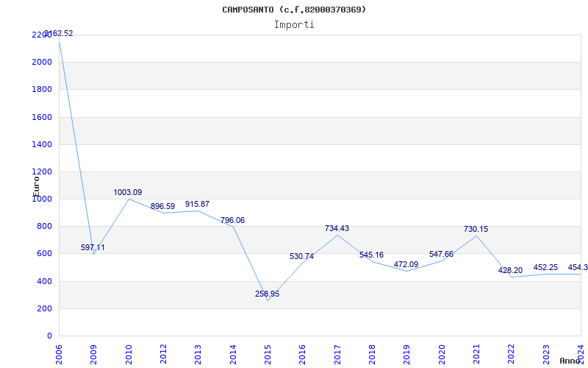Click the 730.15 data label
The image size is (588, 368).
[x=476, y=229]
